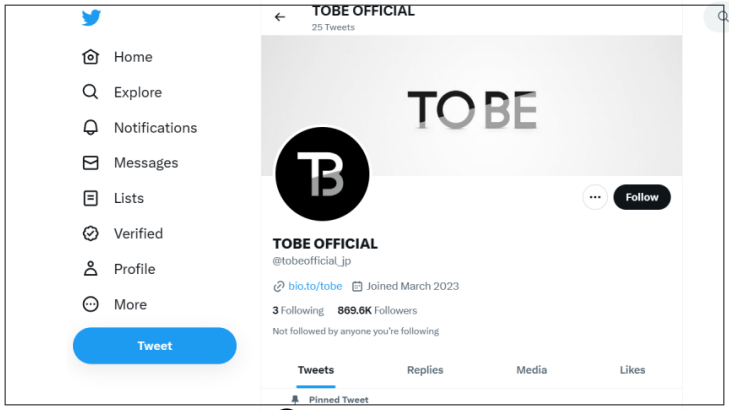Switch to the Media tab
The height and width of the screenshot is (410, 729).
(531, 370)
